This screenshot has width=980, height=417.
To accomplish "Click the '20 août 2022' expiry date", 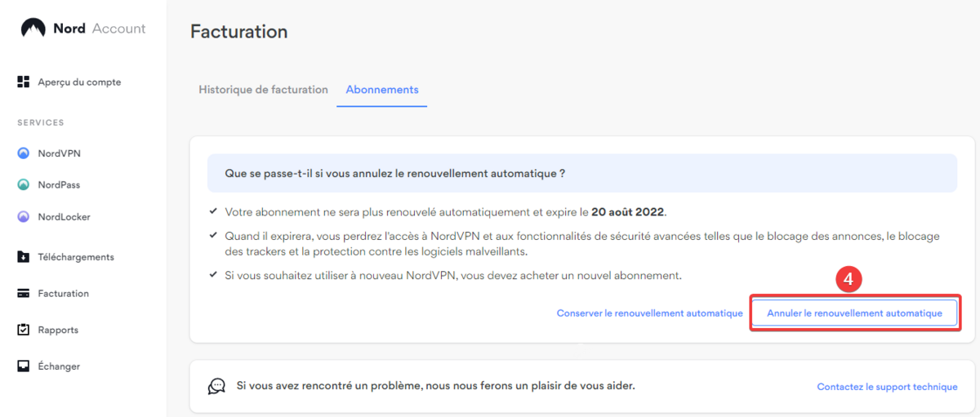I will coord(629,212).
